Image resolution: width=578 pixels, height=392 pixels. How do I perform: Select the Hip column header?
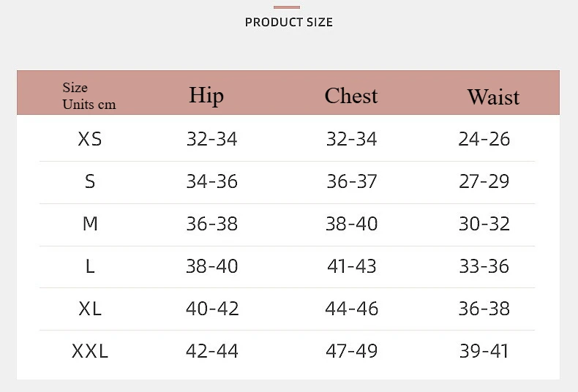click(x=206, y=96)
